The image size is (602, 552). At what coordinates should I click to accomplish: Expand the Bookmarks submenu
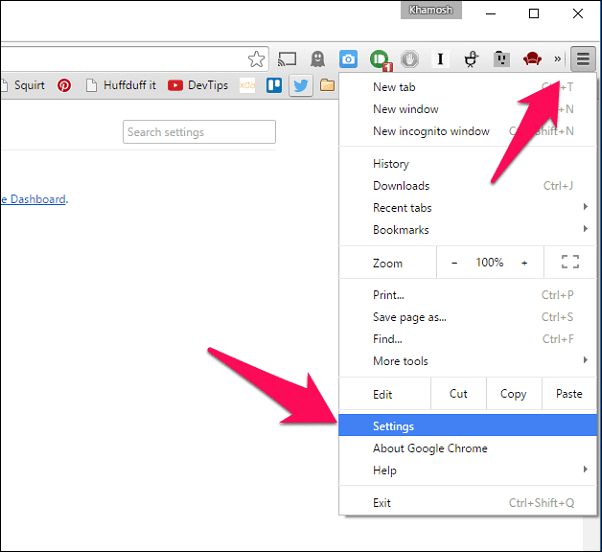tap(468, 230)
